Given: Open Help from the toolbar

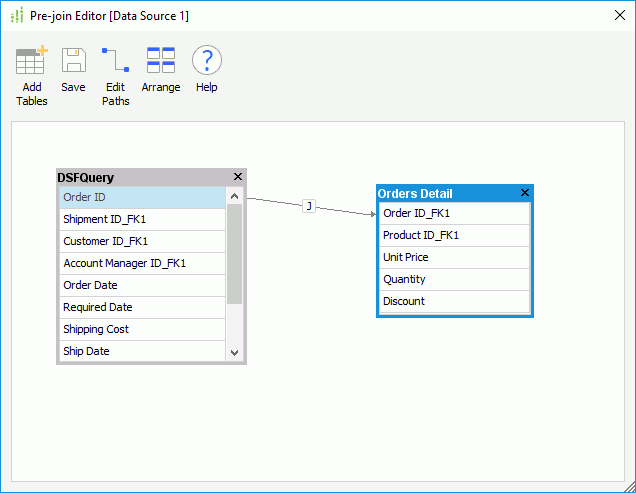Looking at the screenshot, I should click(x=206, y=61).
